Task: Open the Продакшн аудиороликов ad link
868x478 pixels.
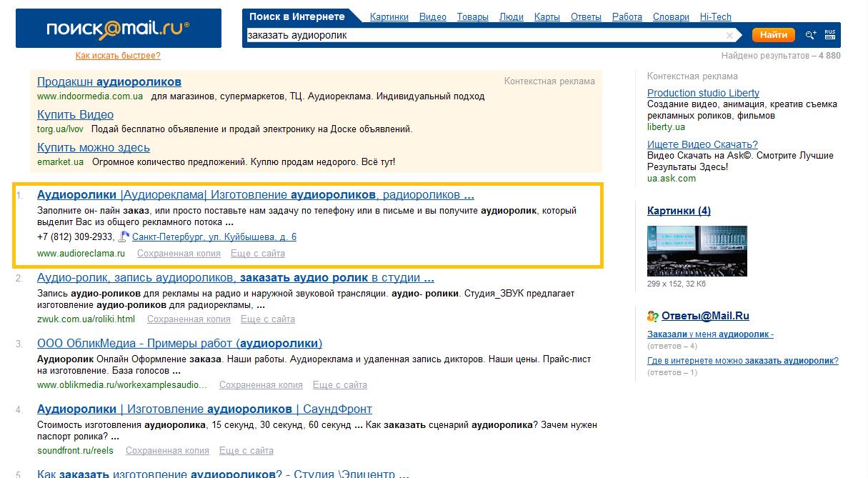Action: (x=109, y=81)
